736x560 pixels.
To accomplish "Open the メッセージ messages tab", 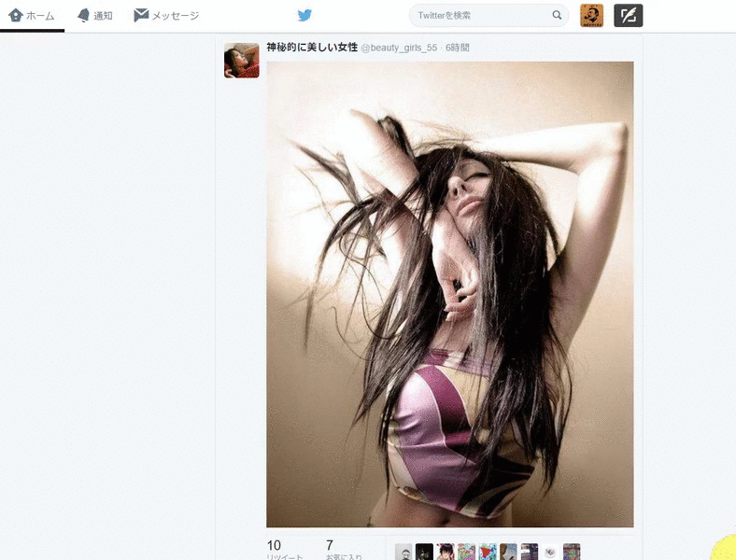I will click(x=166, y=16).
